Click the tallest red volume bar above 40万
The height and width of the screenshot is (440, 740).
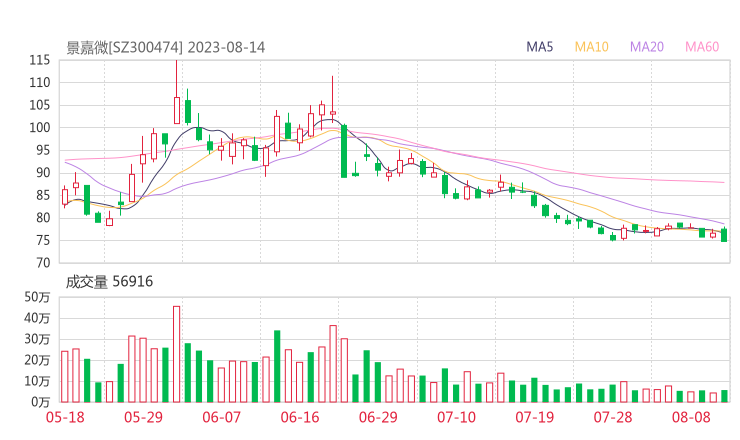tap(177, 354)
